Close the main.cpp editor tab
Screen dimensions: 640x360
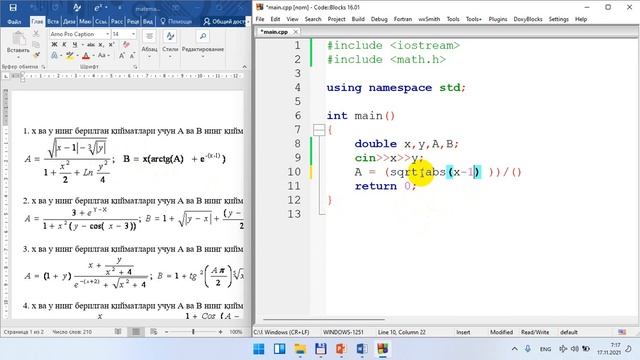point(295,31)
